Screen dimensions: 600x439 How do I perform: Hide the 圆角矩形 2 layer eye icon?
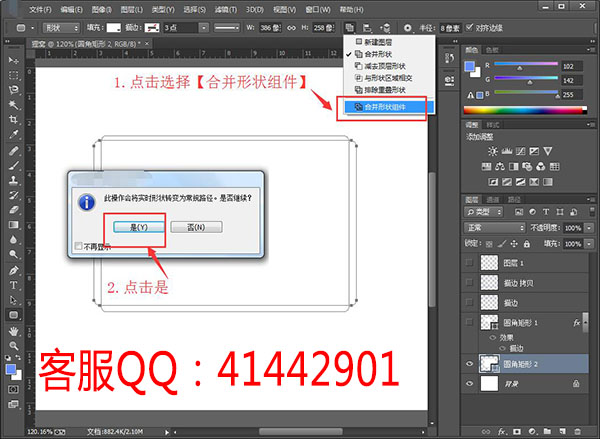[x=470, y=364]
